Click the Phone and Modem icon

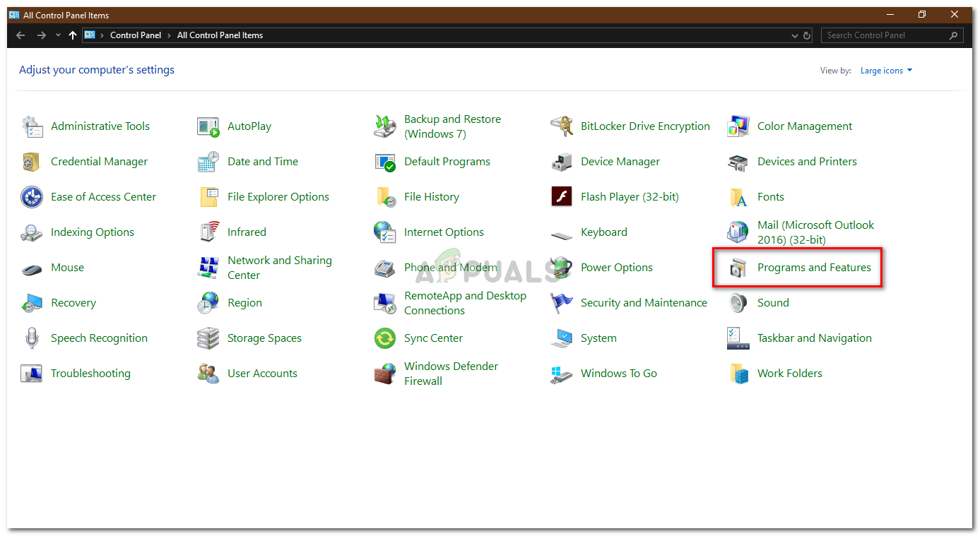[x=385, y=268]
